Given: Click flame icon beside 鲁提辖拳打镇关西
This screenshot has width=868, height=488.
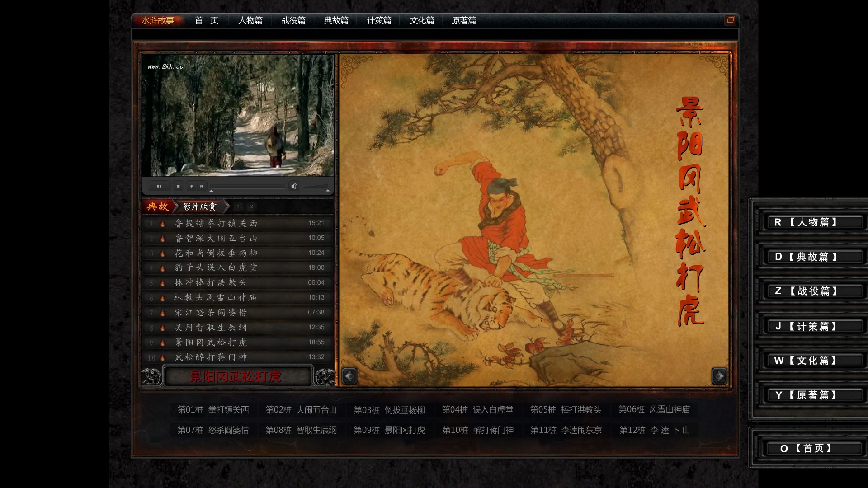Looking at the screenshot, I should tap(163, 224).
